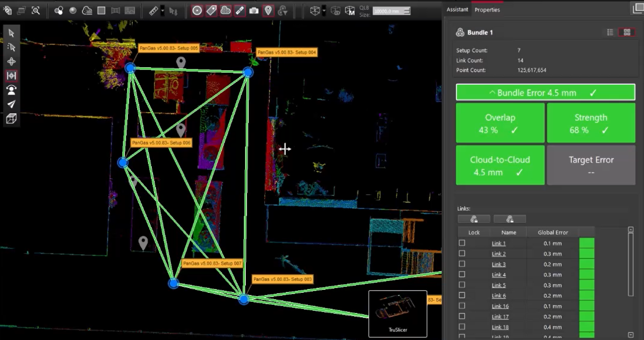This screenshot has width=644, height=340.
Task: Toggle the cloud point display icon
Action: pyautogui.click(x=225, y=11)
